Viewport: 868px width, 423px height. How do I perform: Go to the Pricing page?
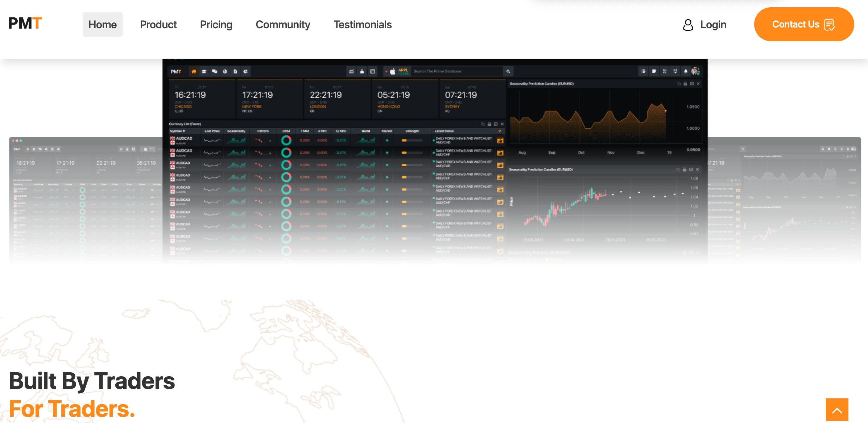tap(216, 25)
